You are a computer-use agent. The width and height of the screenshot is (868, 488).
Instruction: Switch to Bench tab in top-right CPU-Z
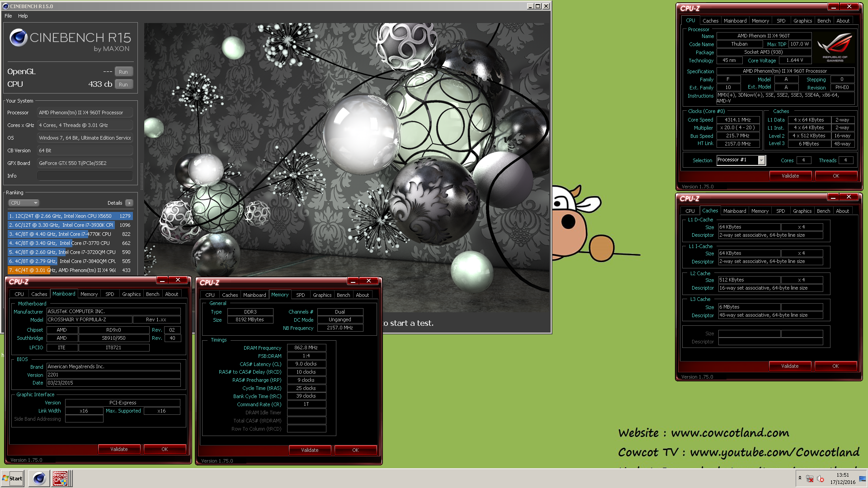(824, 21)
